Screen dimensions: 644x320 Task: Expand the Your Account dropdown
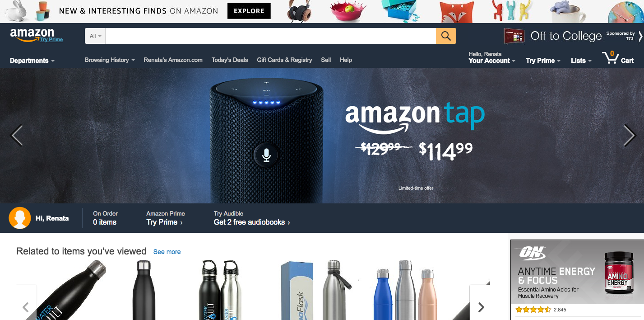pos(492,61)
